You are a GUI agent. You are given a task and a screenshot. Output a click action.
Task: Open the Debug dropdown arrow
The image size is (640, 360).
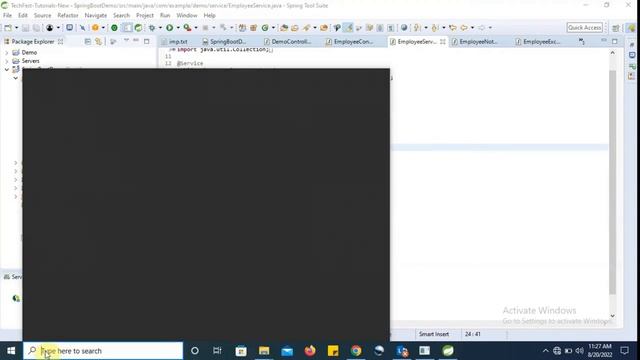coord(160,28)
